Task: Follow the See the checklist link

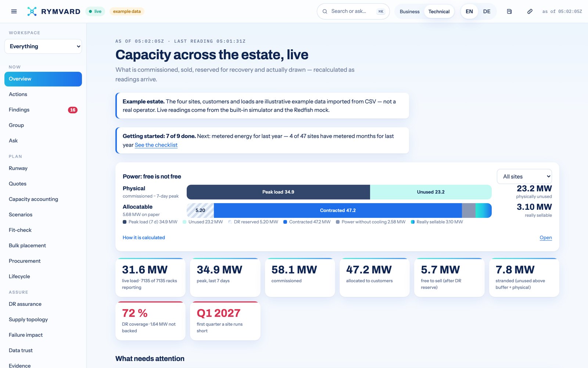Action: click(x=156, y=145)
